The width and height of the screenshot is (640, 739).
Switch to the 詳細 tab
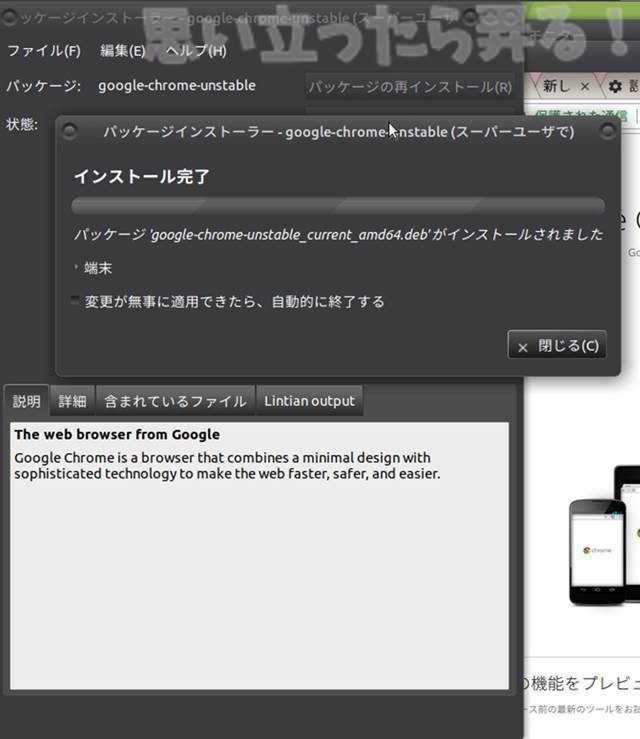(x=72, y=401)
